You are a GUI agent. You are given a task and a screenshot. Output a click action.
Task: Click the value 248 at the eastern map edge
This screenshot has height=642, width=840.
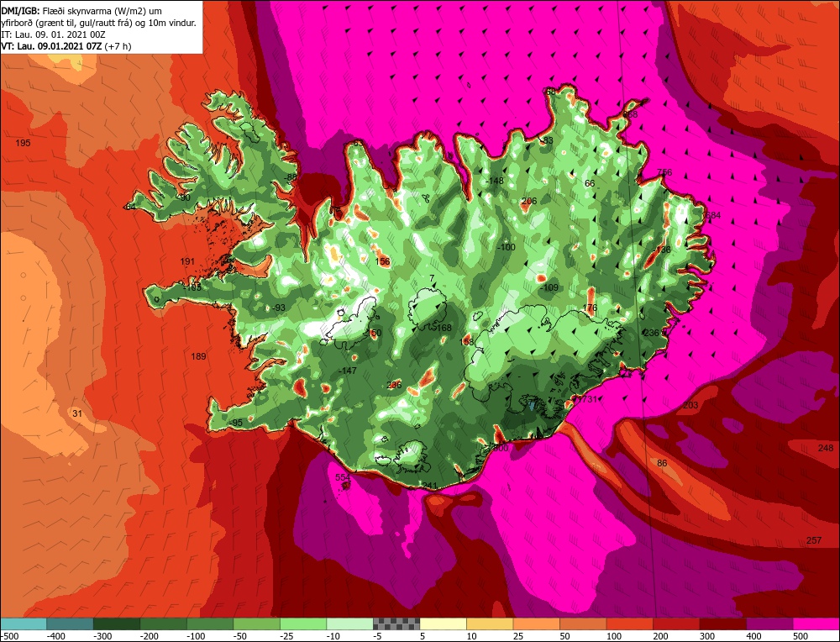(x=826, y=448)
